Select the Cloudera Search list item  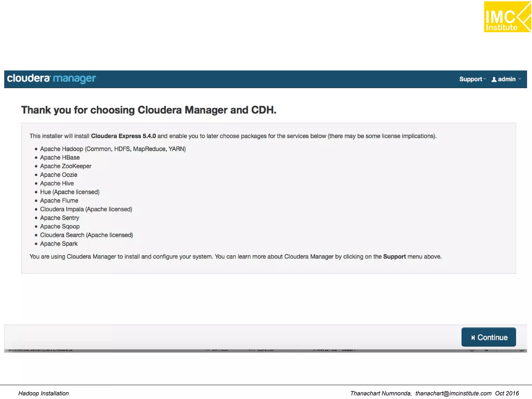(x=86, y=235)
